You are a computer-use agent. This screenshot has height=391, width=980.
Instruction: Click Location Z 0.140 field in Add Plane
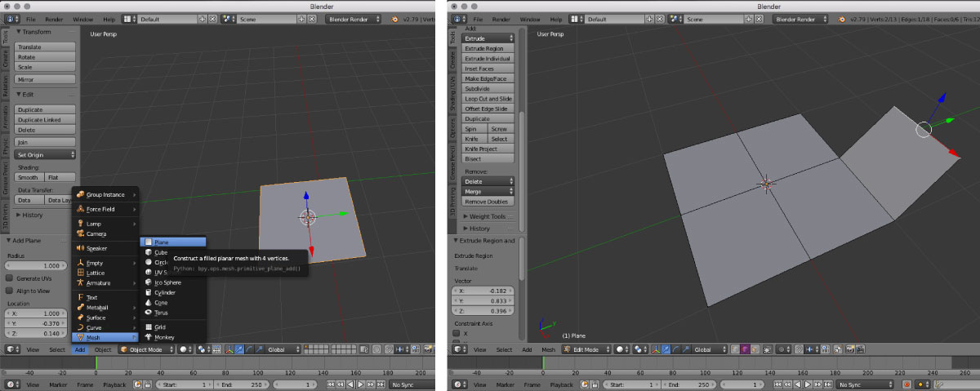pyautogui.click(x=37, y=333)
